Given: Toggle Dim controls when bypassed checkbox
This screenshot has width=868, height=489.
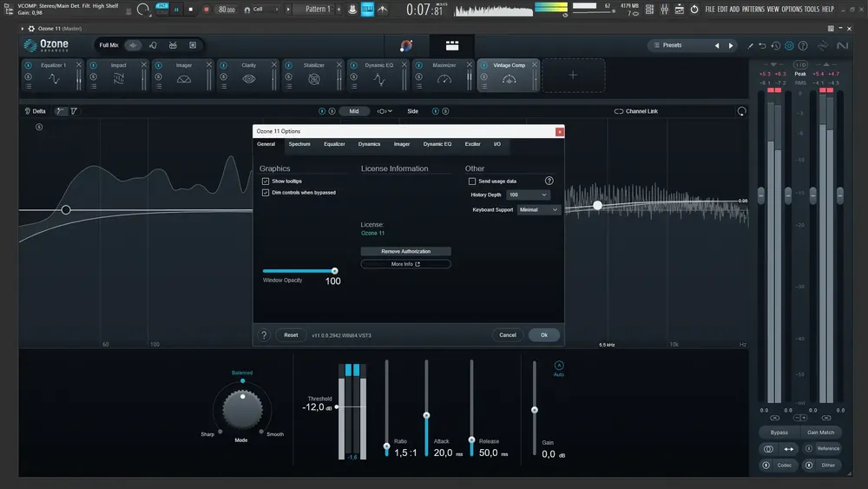Looking at the screenshot, I should point(266,193).
